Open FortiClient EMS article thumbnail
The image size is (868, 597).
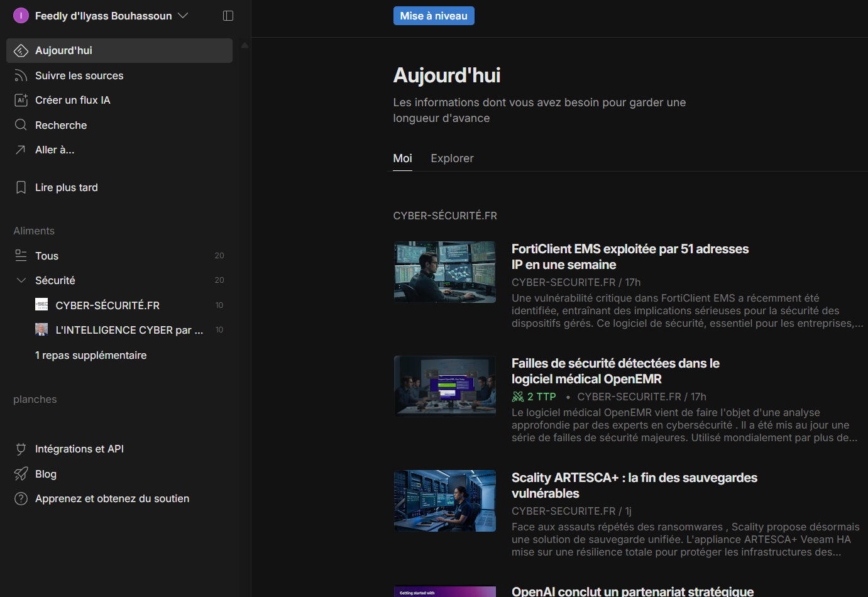point(445,272)
